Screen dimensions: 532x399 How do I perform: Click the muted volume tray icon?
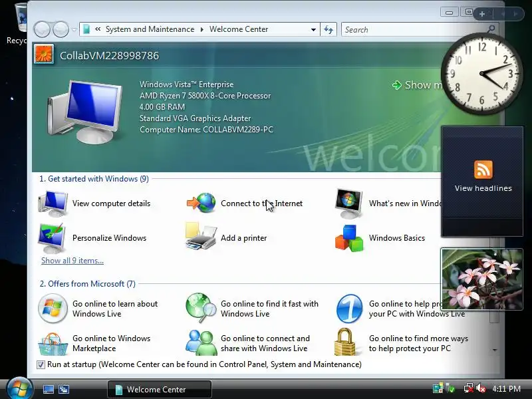[481, 388]
